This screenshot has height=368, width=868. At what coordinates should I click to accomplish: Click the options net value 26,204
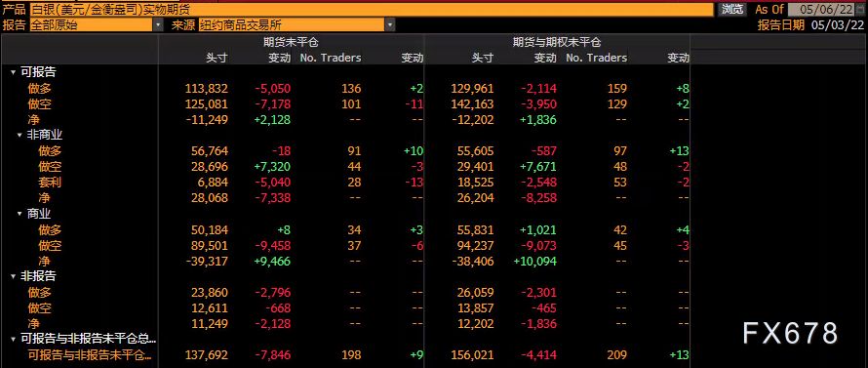pos(476,198)
